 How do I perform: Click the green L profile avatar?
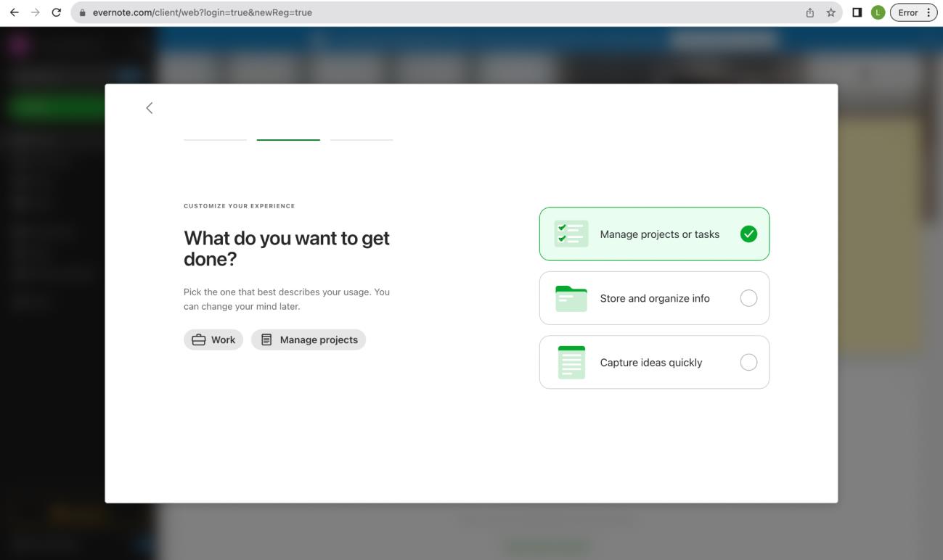[x=878, y=12]
